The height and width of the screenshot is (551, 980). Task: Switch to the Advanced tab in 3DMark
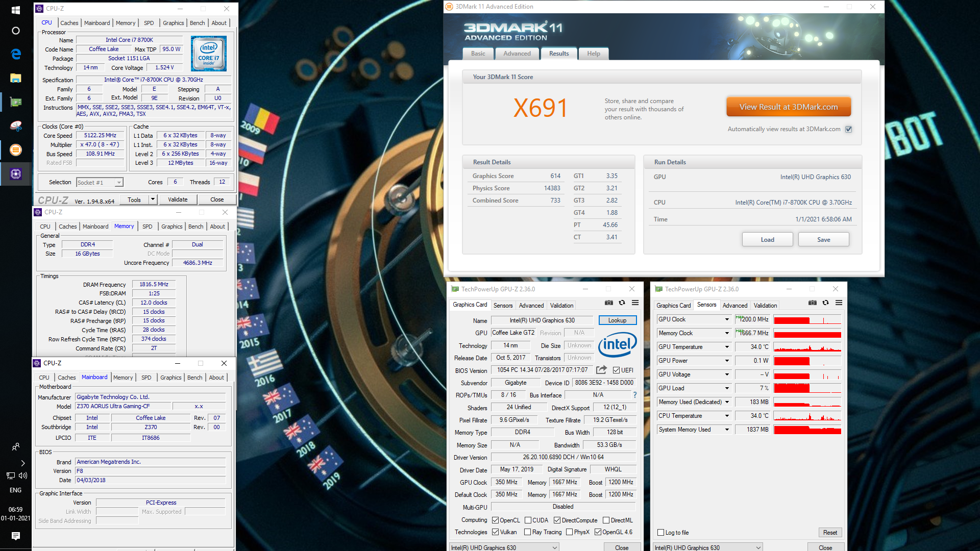[x=517, y=54]
